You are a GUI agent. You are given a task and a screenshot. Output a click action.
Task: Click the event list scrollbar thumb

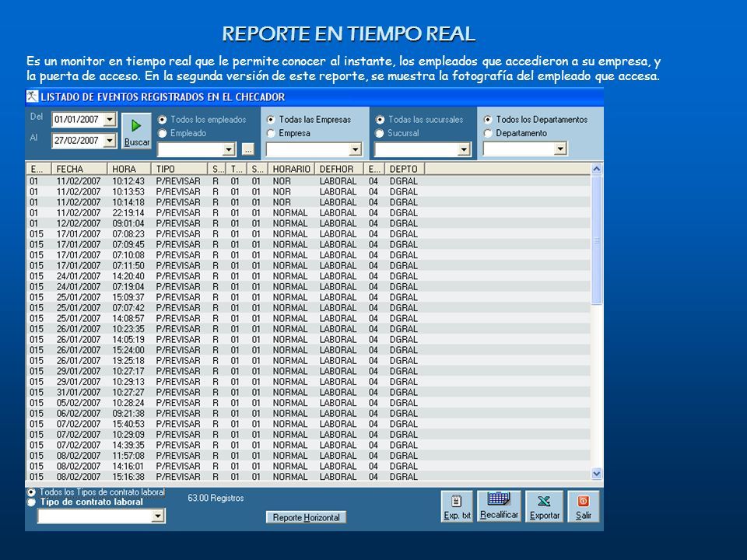[x=597, y=240]
